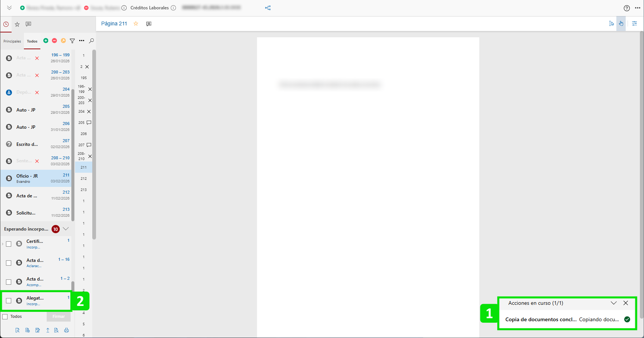This screenshot has width=644, height=338.
Task: Check the Todos select-all checkbox
Action: click(5, 317)
